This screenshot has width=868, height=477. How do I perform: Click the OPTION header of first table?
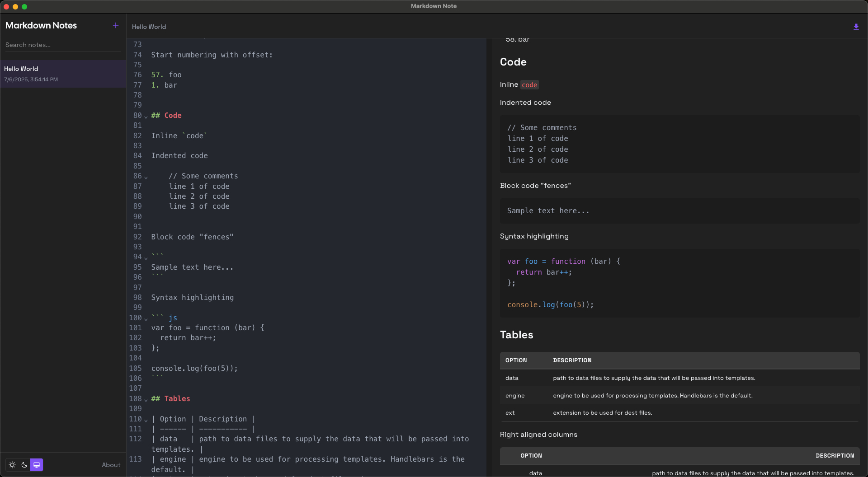tap(516, 360)
